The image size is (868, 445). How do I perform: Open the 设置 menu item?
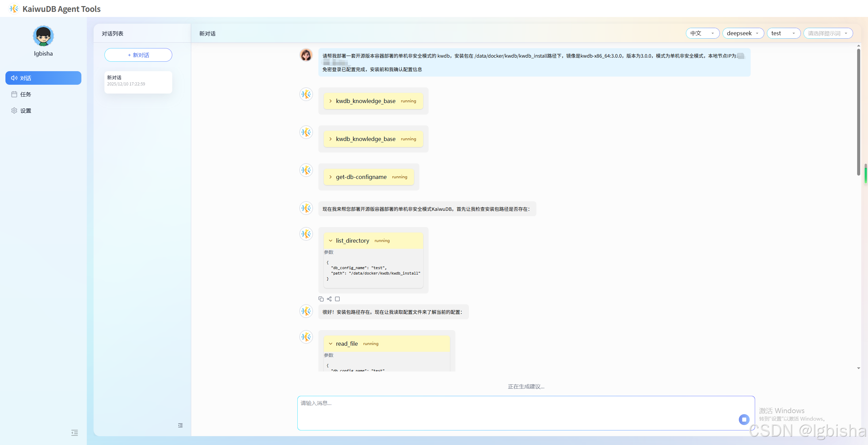[x=25, y=110]
